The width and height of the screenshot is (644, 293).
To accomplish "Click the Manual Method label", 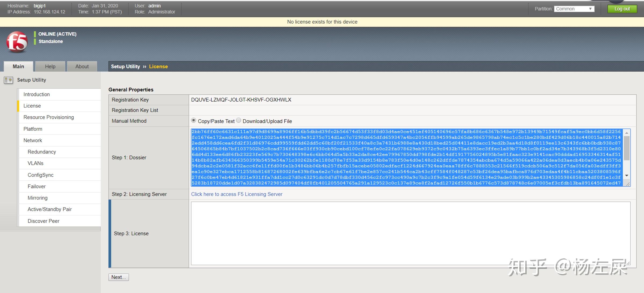I will click(129, 121).
